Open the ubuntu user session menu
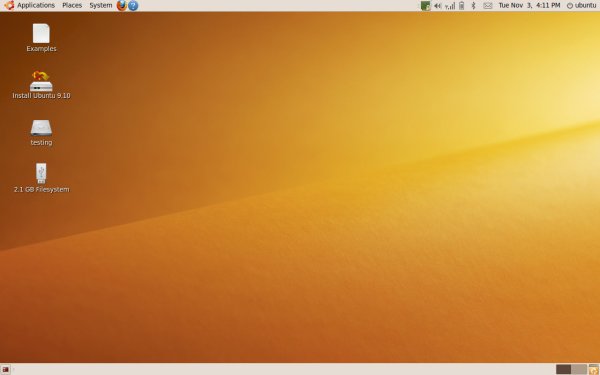Viewport: 600px width, 375px height. tap(581, 5)
